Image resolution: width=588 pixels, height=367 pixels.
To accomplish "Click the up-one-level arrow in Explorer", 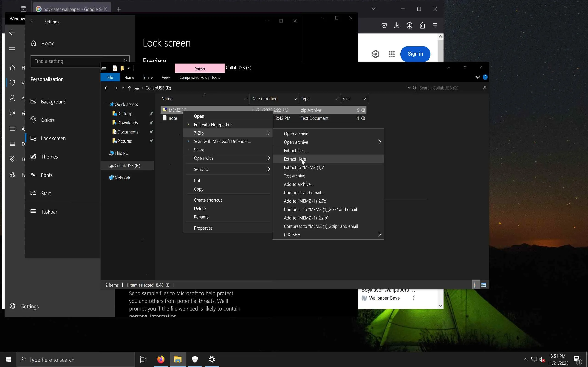I will pos(130,88).
